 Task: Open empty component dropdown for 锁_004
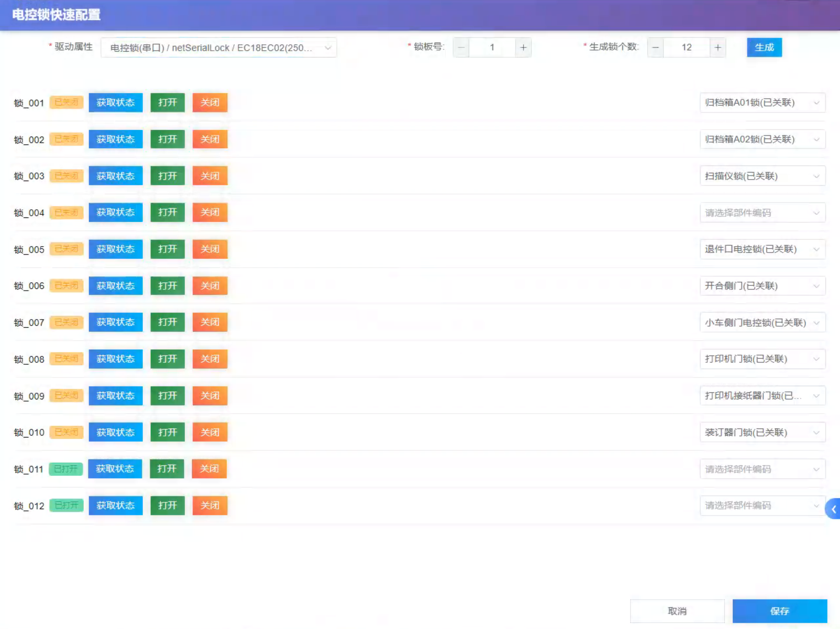point(763,213)
